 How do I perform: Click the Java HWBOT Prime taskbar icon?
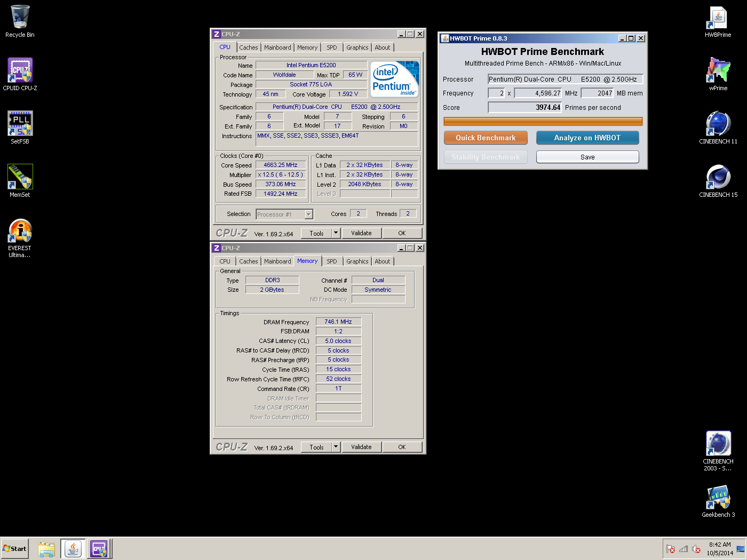click(x=73, y=549)
